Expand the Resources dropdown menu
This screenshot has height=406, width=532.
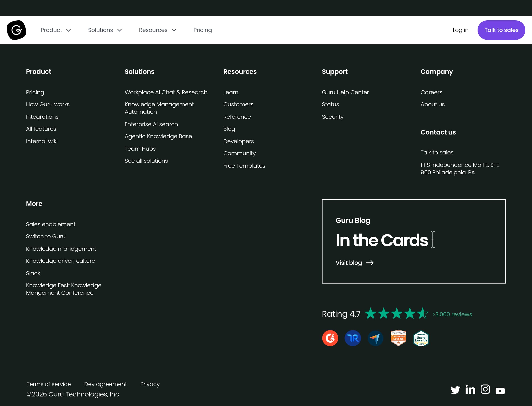(157, 30)
